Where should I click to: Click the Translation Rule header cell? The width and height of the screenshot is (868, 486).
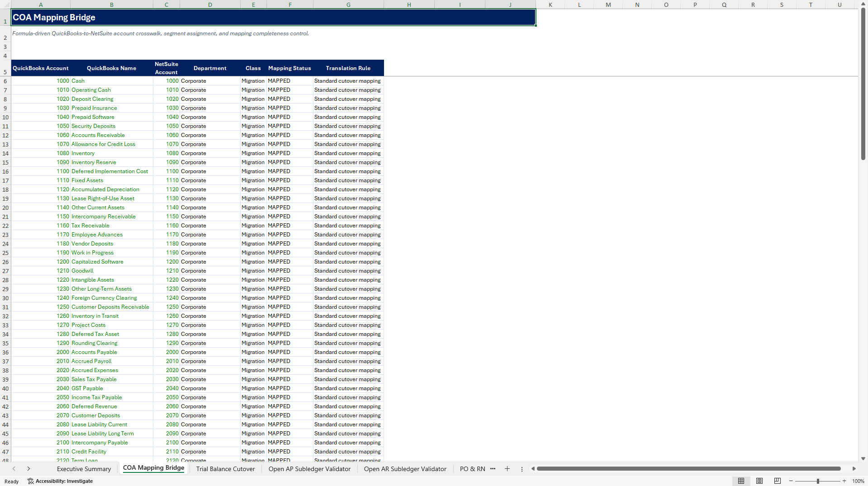(x=348, y=68)
